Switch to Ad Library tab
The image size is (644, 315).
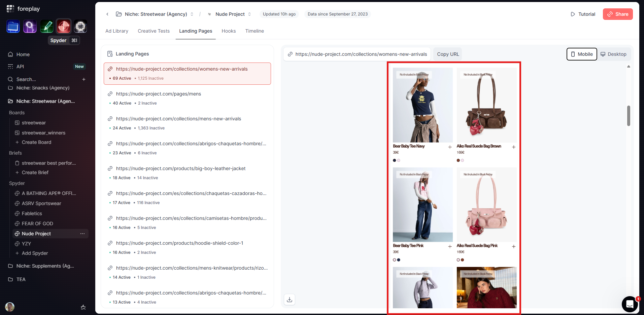click(117, 31)
